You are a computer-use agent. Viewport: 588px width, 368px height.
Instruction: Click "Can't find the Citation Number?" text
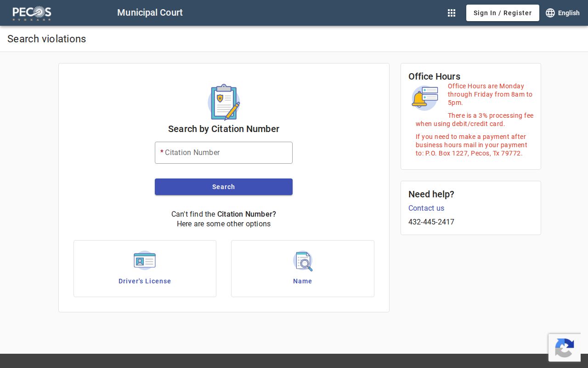coord(224,214)
